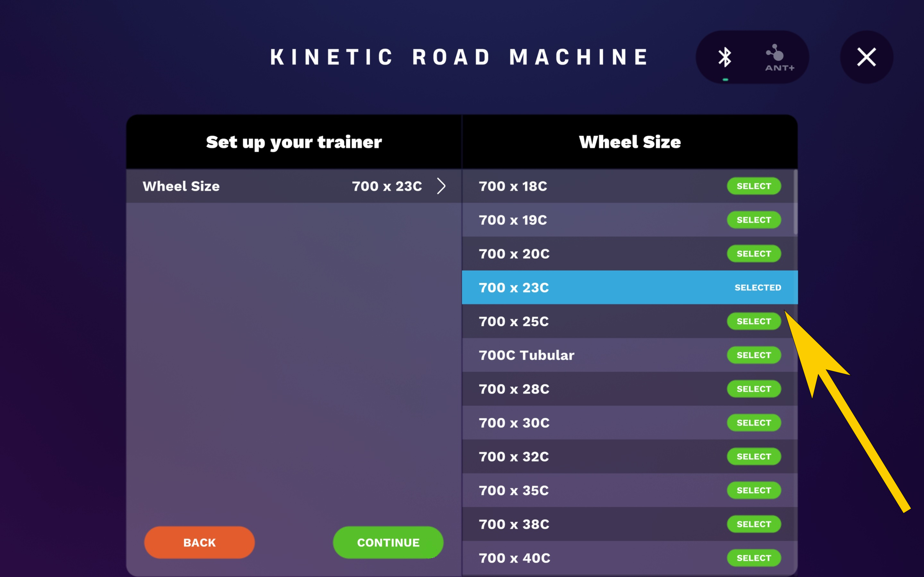
Task: Pick 700 x 35C from the list
Action: pyautogui.click(x=753, y=490)
